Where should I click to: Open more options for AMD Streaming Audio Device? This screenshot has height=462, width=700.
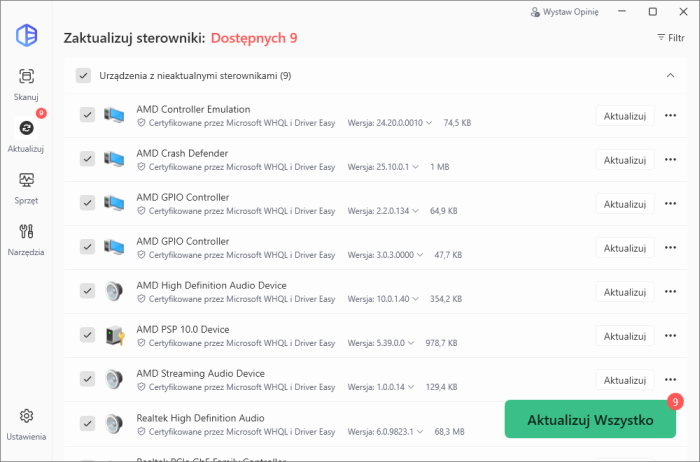pos(671,380)
